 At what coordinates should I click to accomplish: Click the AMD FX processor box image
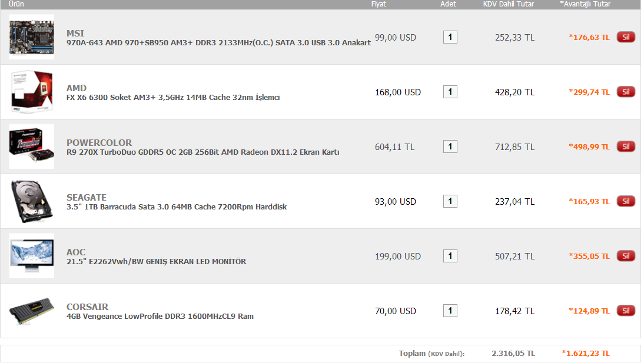32,92
